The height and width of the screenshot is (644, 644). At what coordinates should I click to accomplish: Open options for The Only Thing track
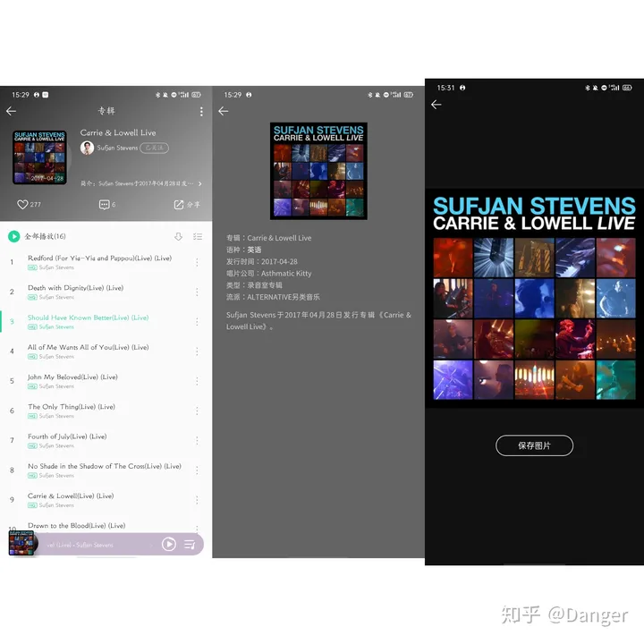tap(197, 411)
